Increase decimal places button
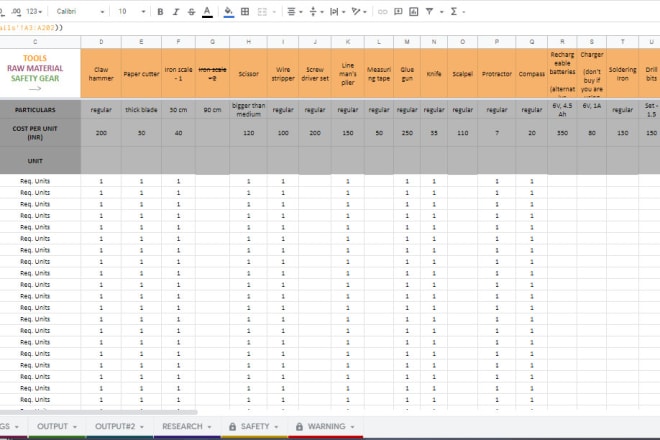The image size is (660, 440). [16, 12]
